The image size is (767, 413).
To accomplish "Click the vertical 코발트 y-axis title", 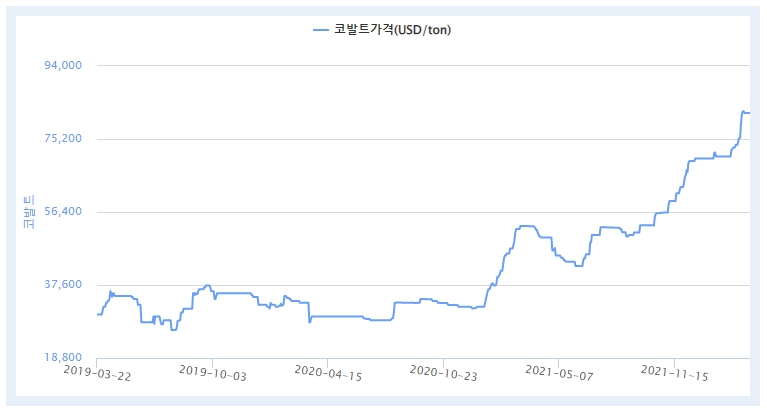I will point(28,211).
